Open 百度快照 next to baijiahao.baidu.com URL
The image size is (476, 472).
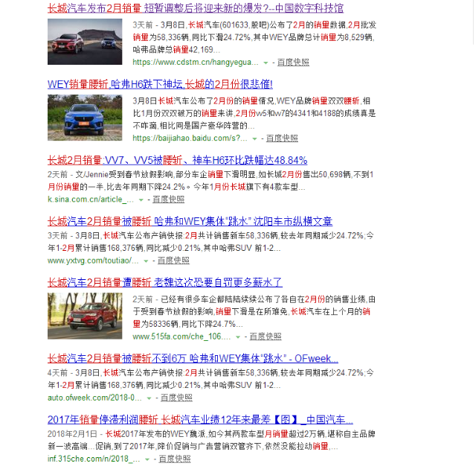[282, 138]
